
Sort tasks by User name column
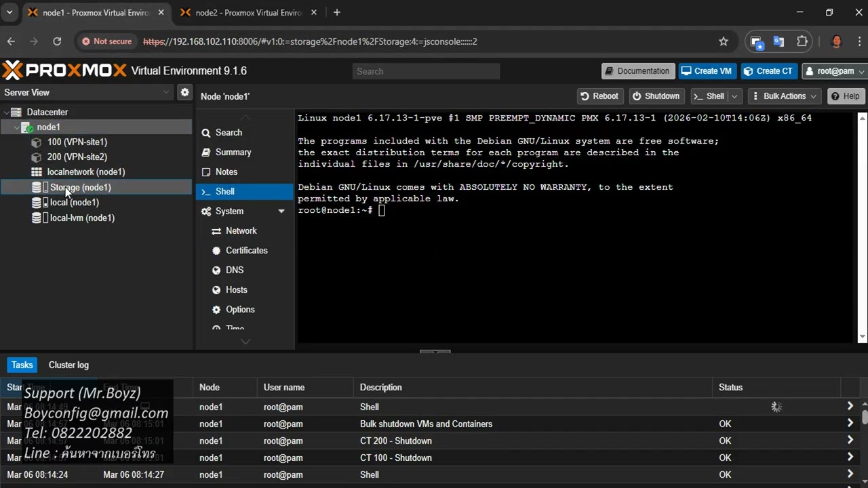click(x=305, y=388)
